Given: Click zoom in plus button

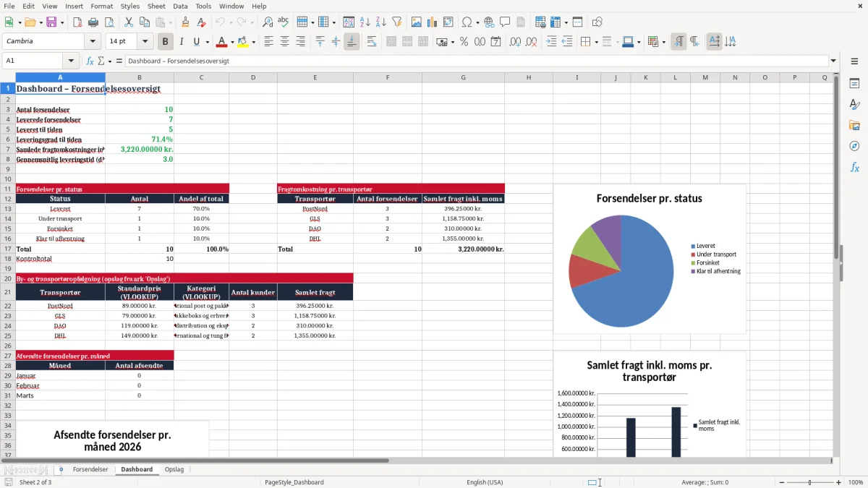Looking at the screenshot, I should (x=839, y=482).
